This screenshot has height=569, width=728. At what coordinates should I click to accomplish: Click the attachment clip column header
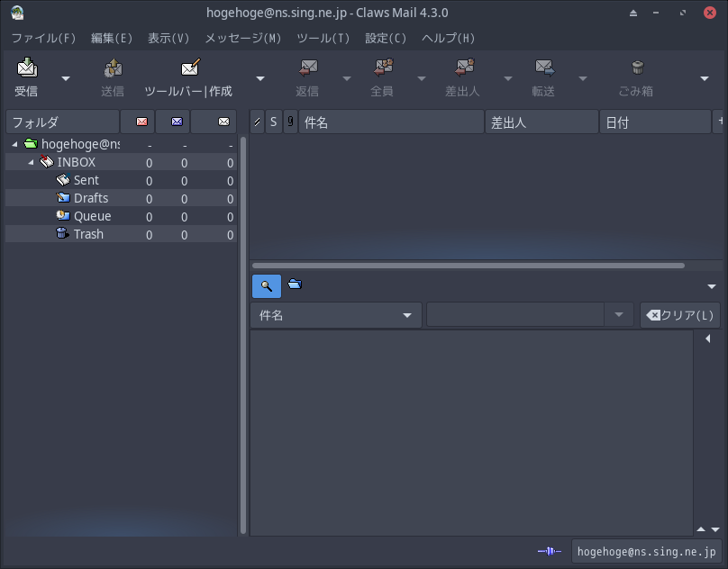[x=291, y=122]
